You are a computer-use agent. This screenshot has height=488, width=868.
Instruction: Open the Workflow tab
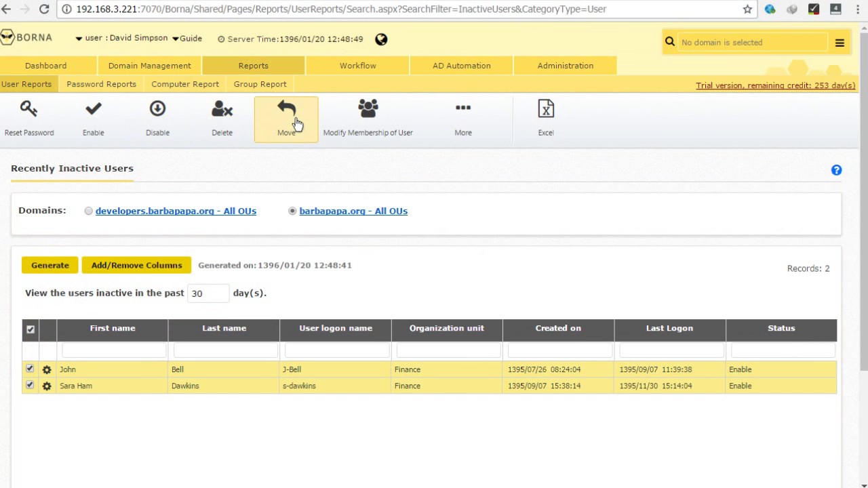(x=357, y=66)
